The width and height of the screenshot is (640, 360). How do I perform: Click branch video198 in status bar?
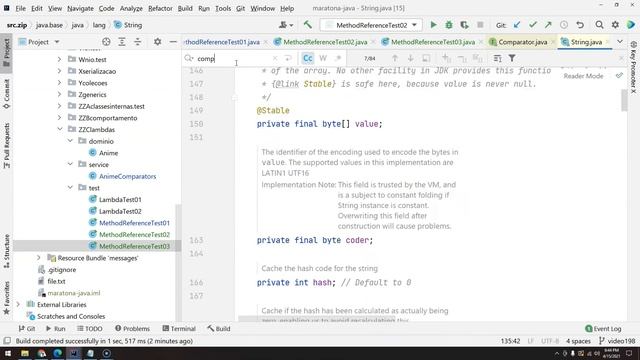pos(617,341)
